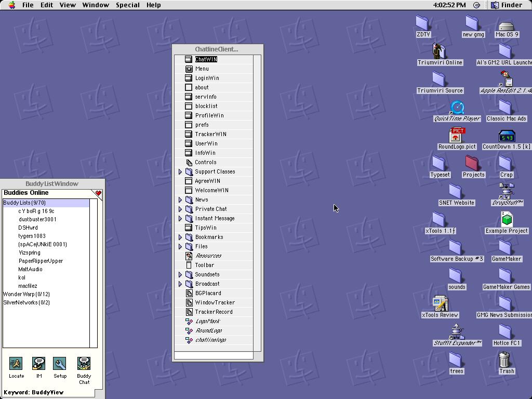532x399 pixels.
Task: Click the Trash icon on the desktop
Action: [x=504, y=360]
